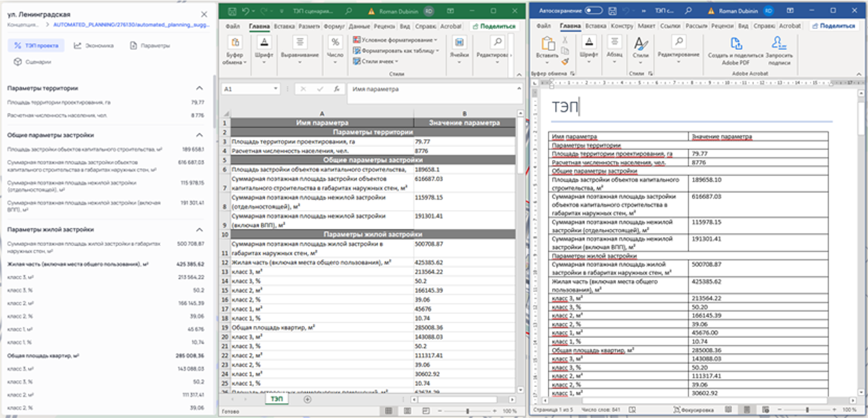
Task: Open Excel Буфер обмена clipboard icon
Action: pos(235,42)
